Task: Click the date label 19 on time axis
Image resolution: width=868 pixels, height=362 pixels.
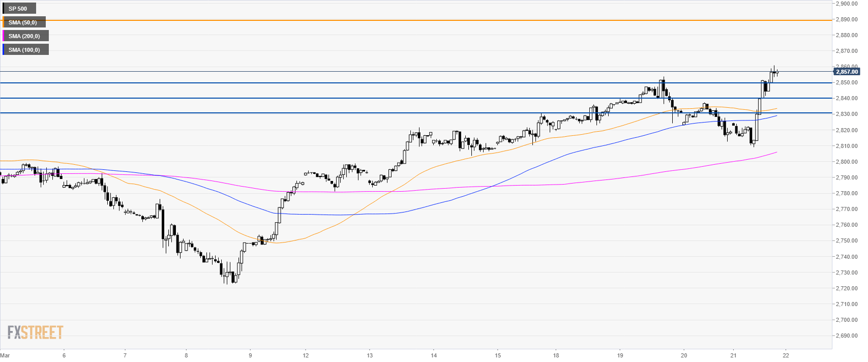Action: pyautogui.click(x=620, y=355)
